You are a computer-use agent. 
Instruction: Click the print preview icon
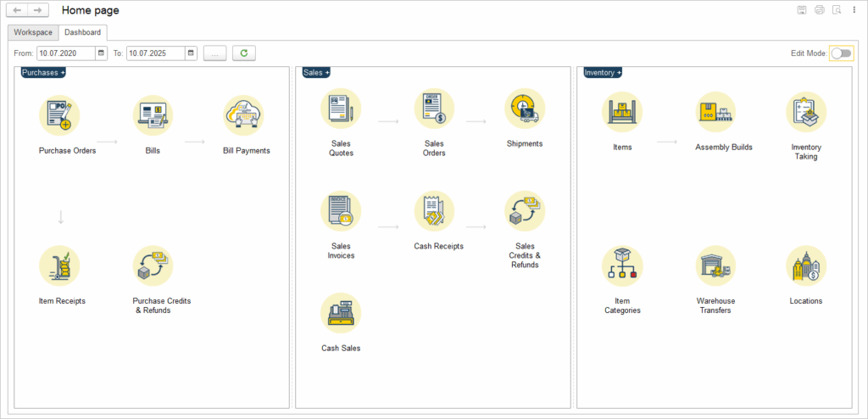tap(837, 10)
